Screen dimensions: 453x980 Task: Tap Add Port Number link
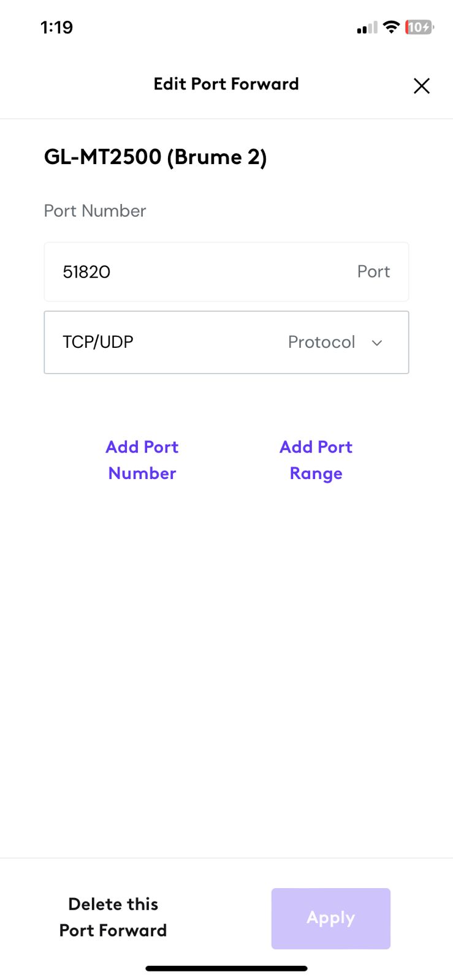click(142, 460)
